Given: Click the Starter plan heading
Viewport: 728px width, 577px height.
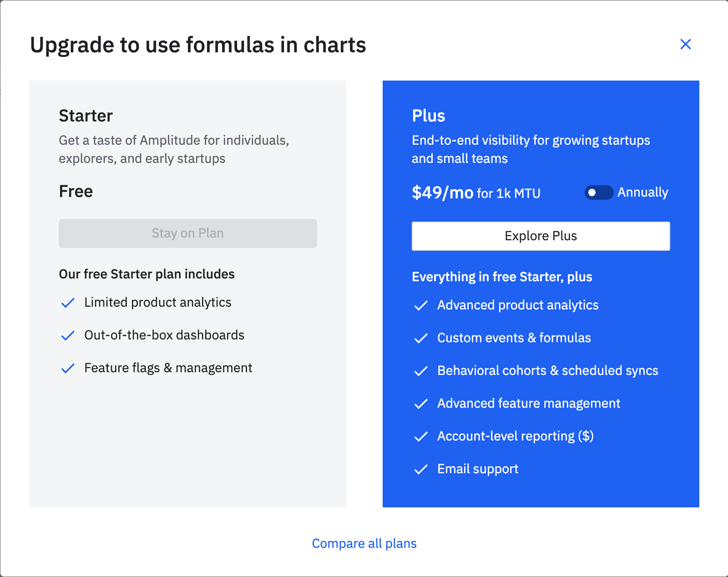Looking at the screenshot, I should (x=86, y=116).
